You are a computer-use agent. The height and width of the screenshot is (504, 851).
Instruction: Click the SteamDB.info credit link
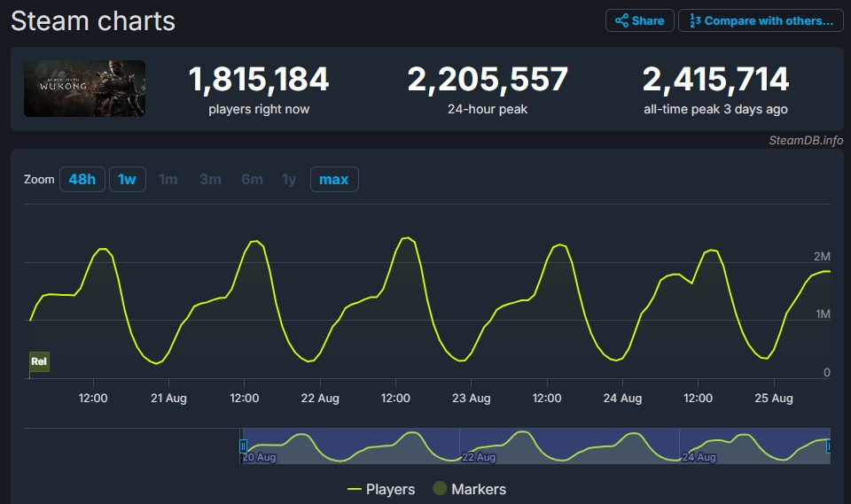click(806, 141)
